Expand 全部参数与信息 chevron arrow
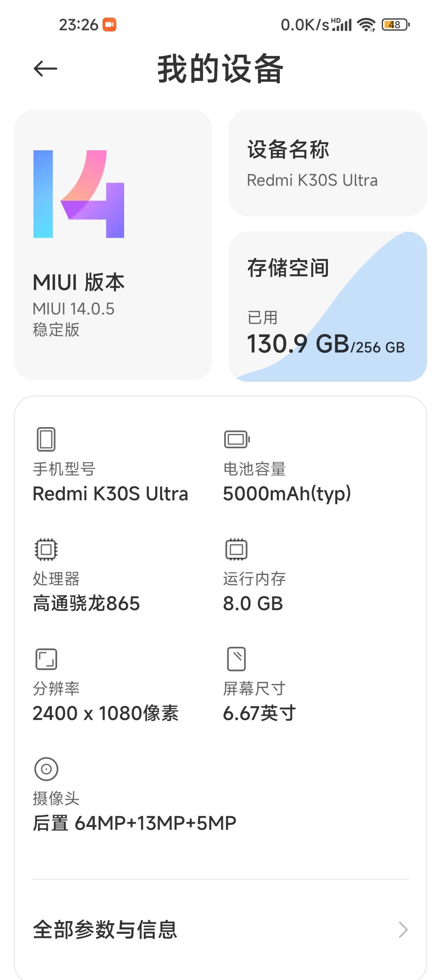Viewport: 441px width, 980px height. tap(403, 930)
